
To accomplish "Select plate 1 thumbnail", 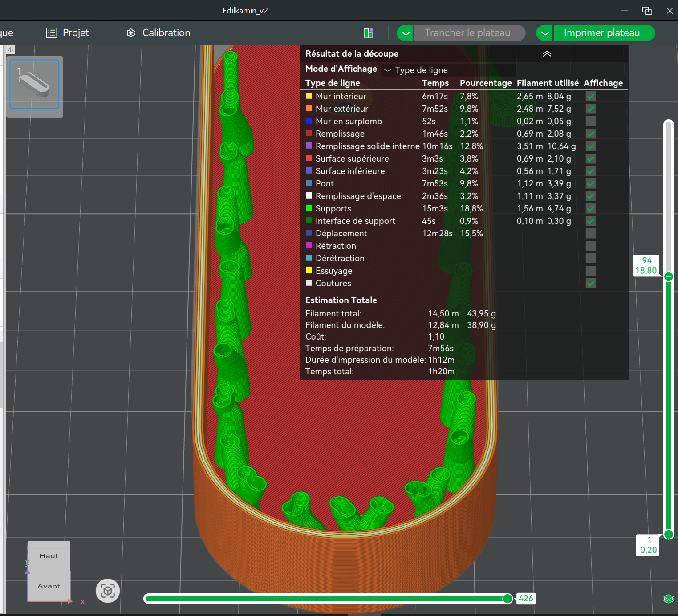I will click(x=34, y=85).
